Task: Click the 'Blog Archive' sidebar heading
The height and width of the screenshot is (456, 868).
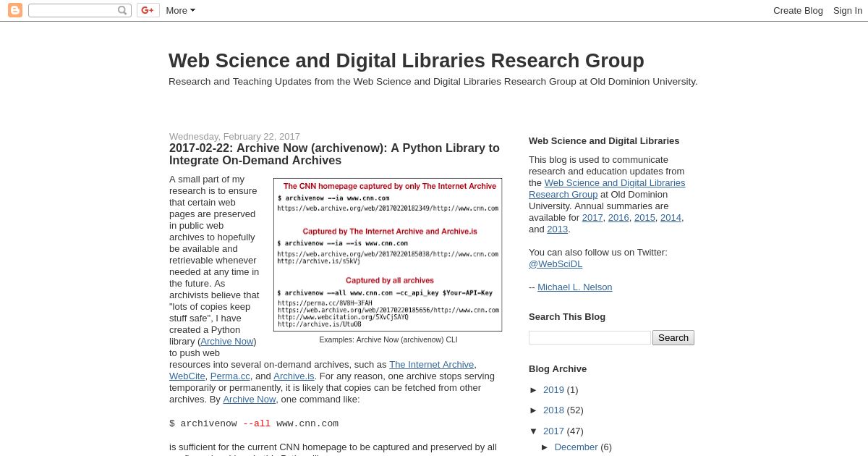Action: [558, 369]
